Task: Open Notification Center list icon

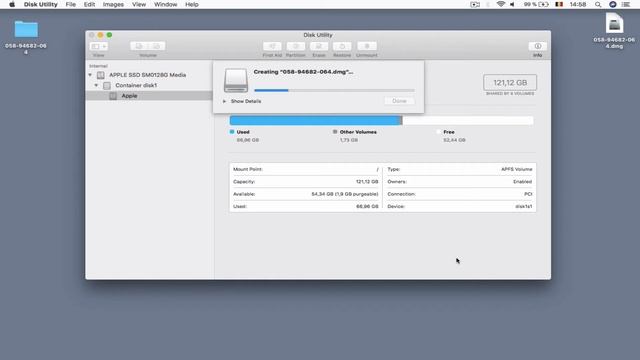Action: (626, 4)
